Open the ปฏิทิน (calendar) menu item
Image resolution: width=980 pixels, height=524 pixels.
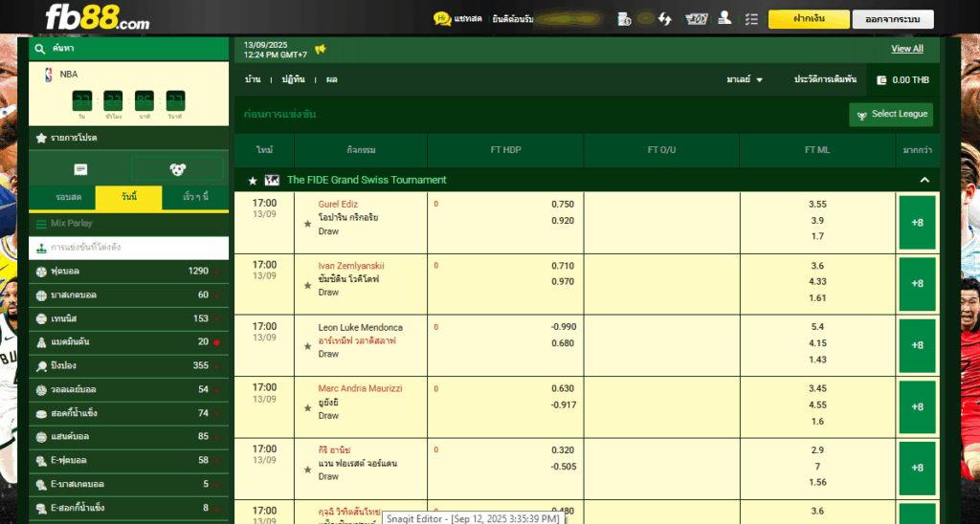click(293, 80)
